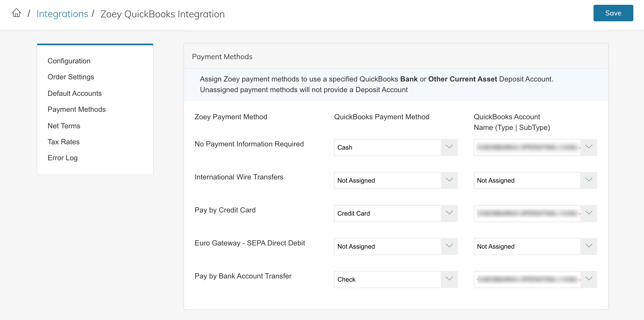This screenshot has height=320, width=644.
Task: Click account dropdown chevron for Bank Account Transfer
Action: 589,279
